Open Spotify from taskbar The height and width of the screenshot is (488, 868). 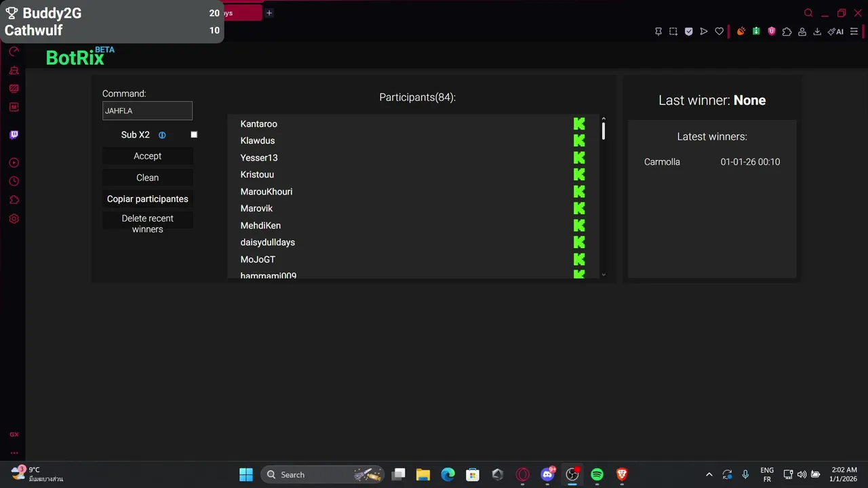pyautogui.click(x=597, y=474)
